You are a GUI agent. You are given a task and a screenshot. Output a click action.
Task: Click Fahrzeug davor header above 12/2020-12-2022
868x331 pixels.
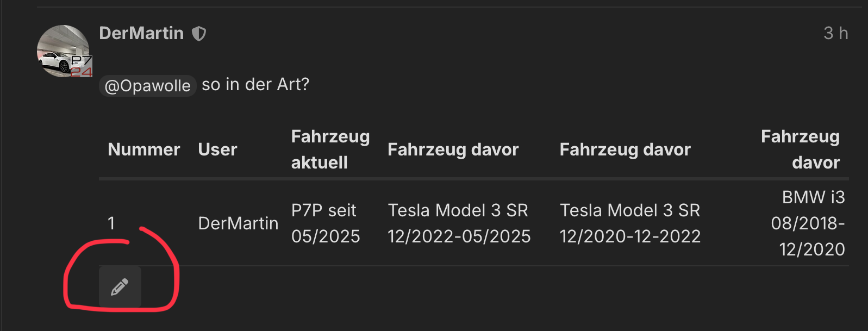point(625,149)
